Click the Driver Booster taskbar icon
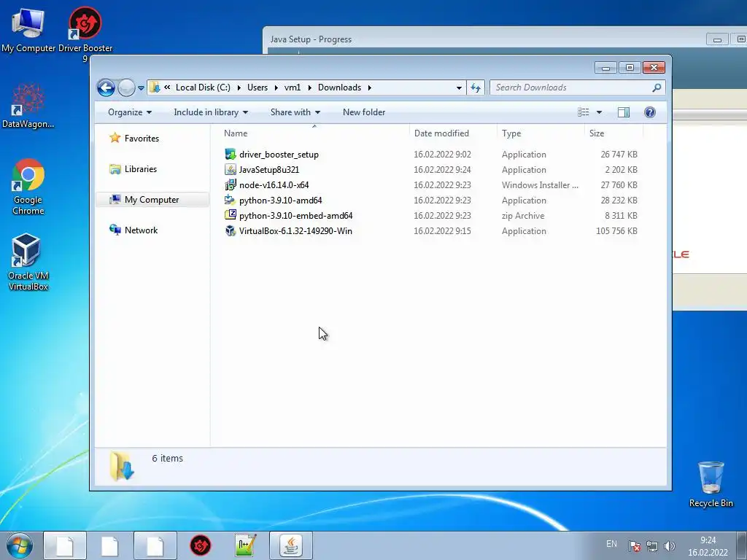Viewport: 747px width, 560px height. click(200, 545)
